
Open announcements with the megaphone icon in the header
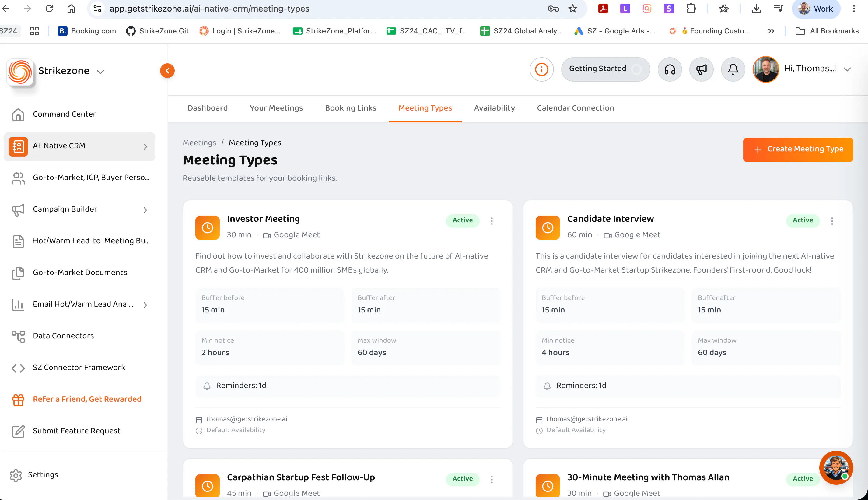point(701,69)
